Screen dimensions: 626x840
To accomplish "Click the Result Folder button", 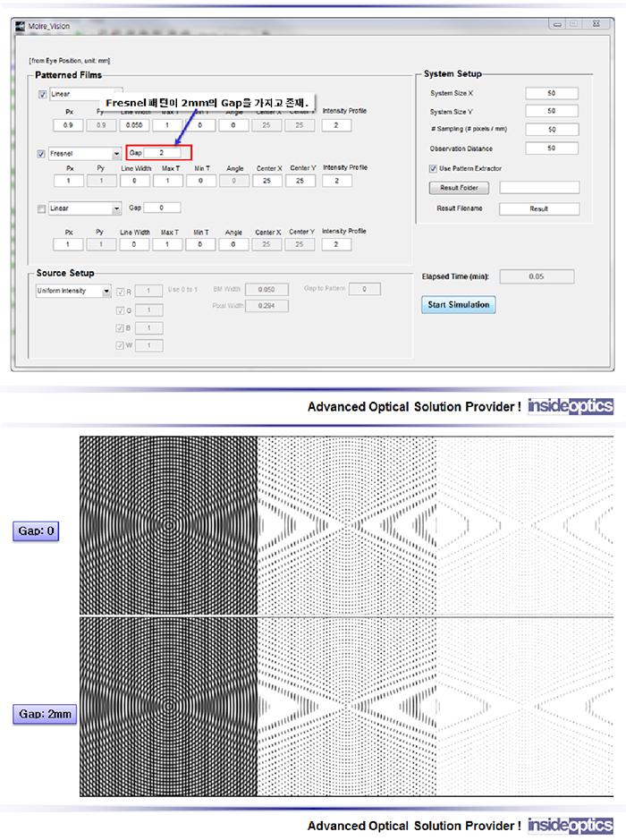I will [x=458, y=188].
